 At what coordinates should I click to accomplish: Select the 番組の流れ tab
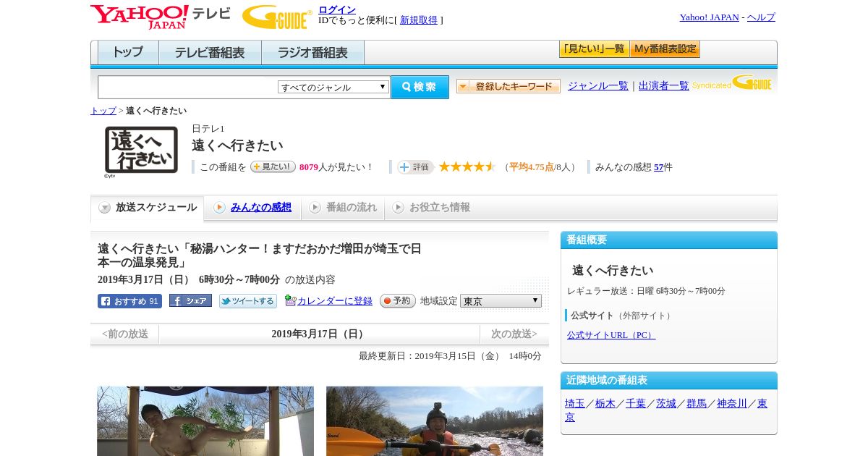(343, 208)
